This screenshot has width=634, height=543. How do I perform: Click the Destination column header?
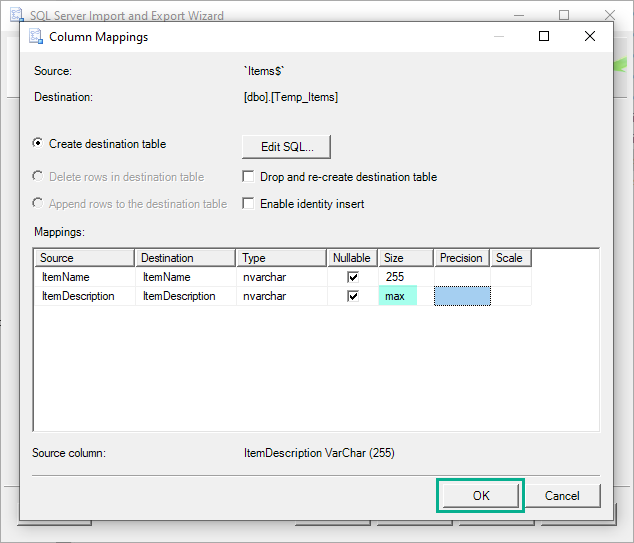184,258
